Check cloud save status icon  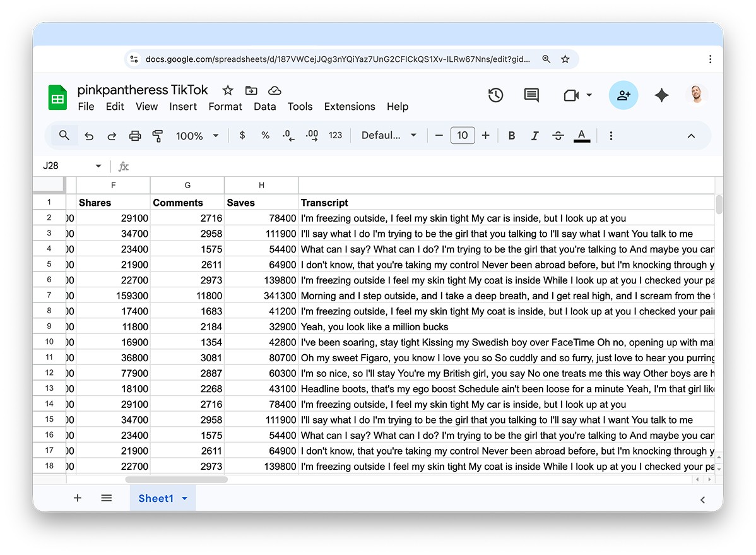[x=275, y=90]
